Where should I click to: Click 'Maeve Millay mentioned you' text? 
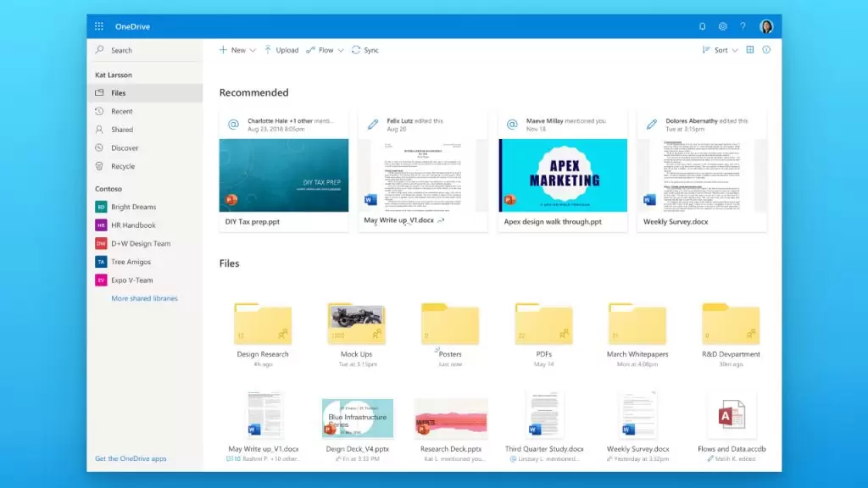click(x=565, y=120)
